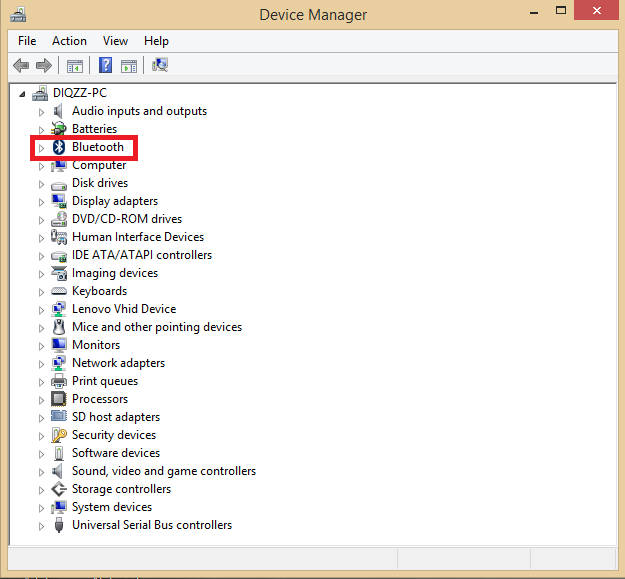Screen dimensions: 625x579
Task: Click the Show/Hide Console Tree toolbar icon
Action: pos(75,66)
